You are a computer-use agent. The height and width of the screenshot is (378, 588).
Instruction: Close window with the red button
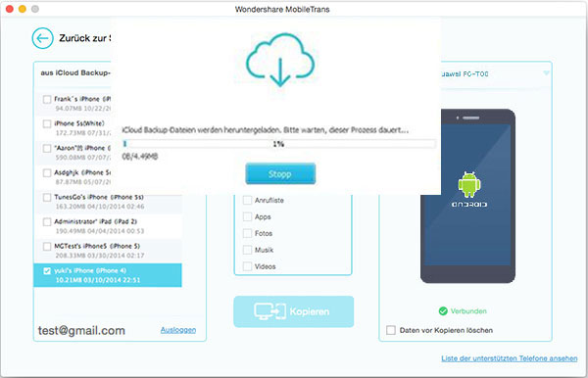tap(10, 9)
